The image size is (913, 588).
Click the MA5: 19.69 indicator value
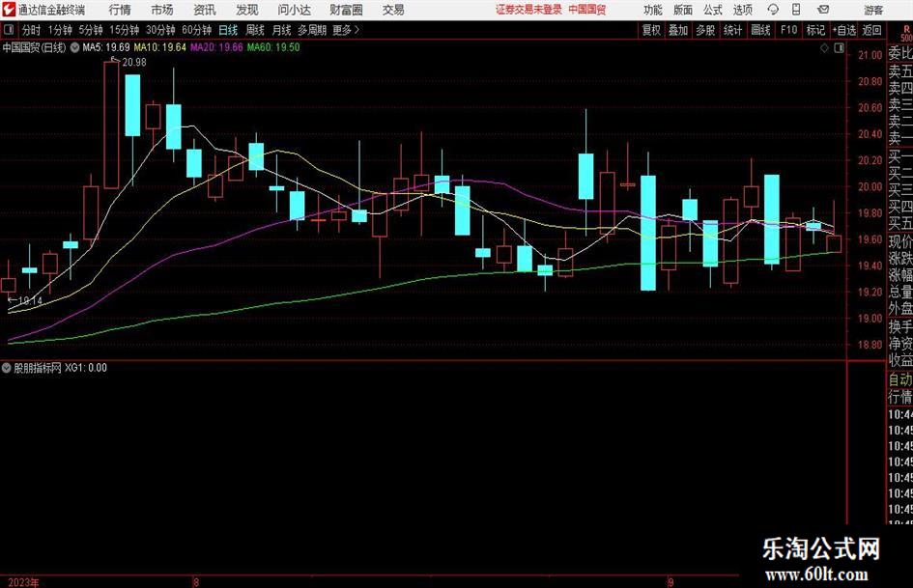pos(106,47)
